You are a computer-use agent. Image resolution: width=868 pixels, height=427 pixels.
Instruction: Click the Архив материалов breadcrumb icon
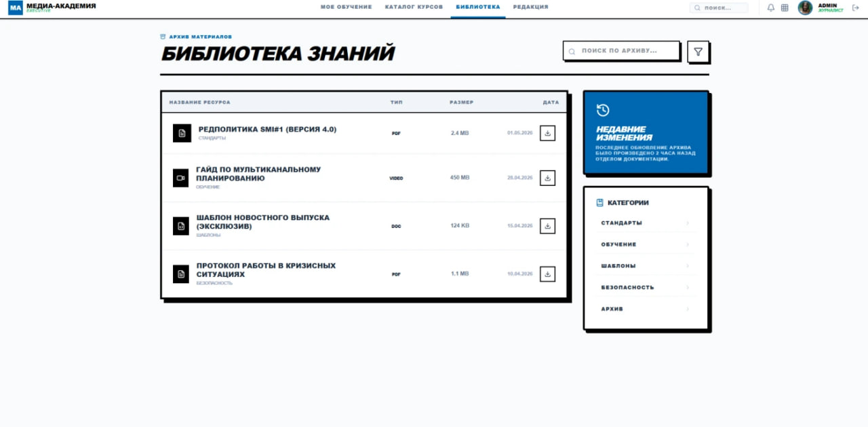pyautogui.click(x=163, y=37)
